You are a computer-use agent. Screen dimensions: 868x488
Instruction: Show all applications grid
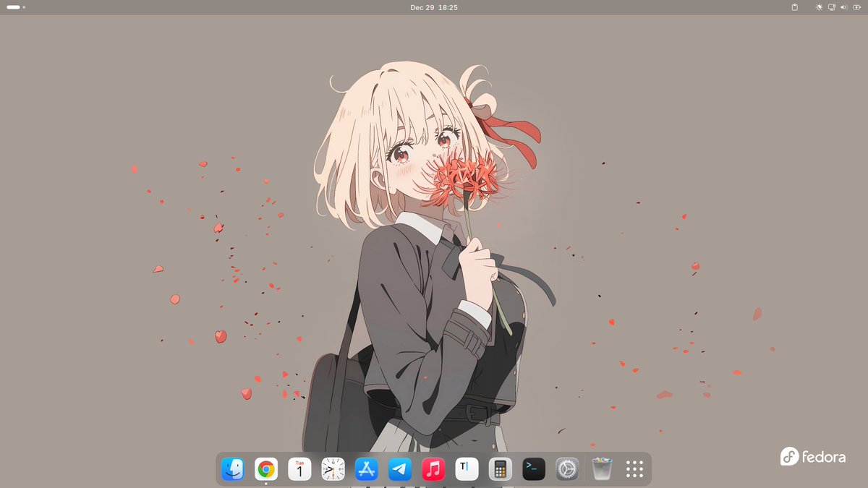pos(634,469)
